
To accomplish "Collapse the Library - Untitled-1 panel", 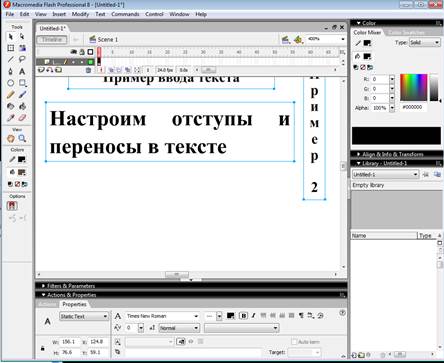I will 359,163.
